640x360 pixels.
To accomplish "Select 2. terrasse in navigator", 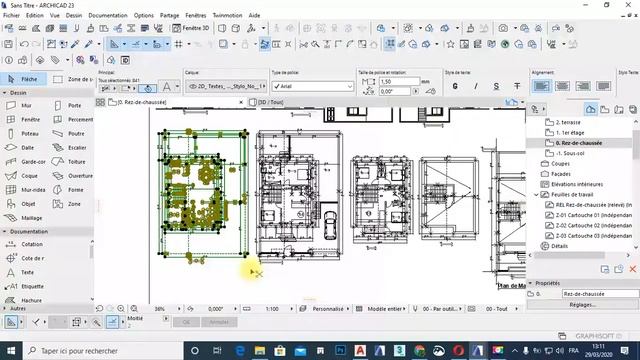I will coord(568,122).
